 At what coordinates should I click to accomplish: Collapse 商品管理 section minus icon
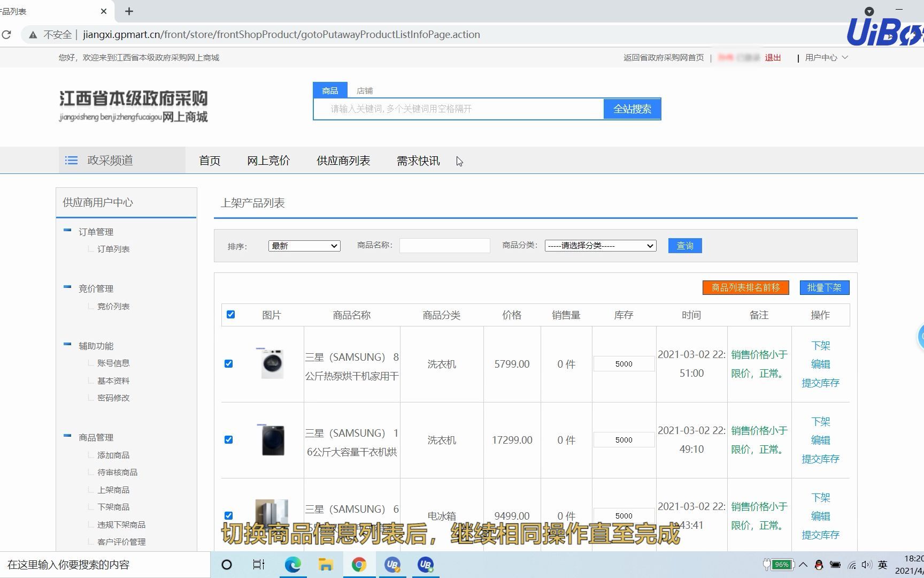click(x=67, y=436)
